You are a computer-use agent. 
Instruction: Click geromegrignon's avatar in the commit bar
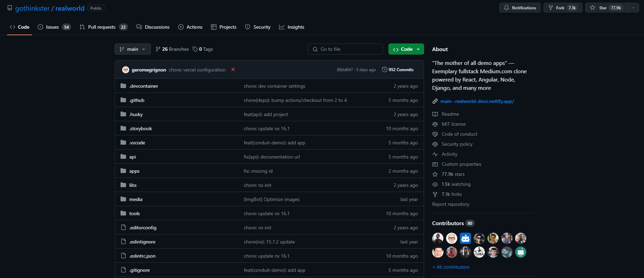point(126,70)
